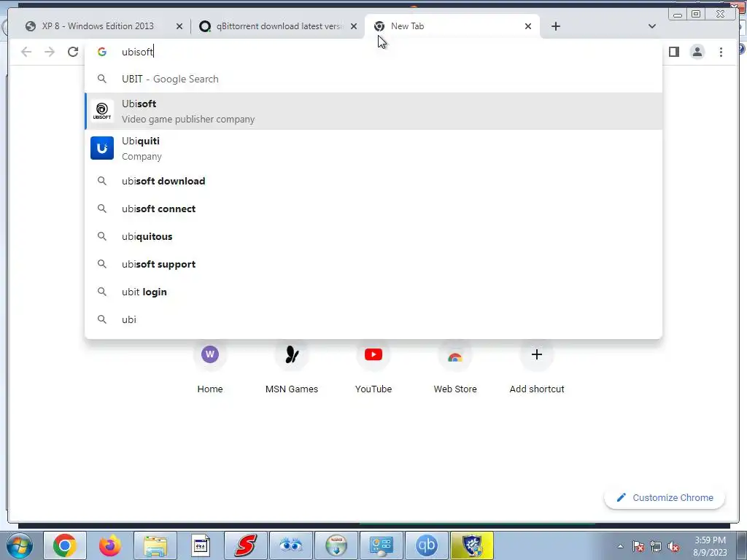Close the XP 8 - Windows Edition 2013 tab
This screenshot has height=560, width=747.
click(x=179, y=26)
